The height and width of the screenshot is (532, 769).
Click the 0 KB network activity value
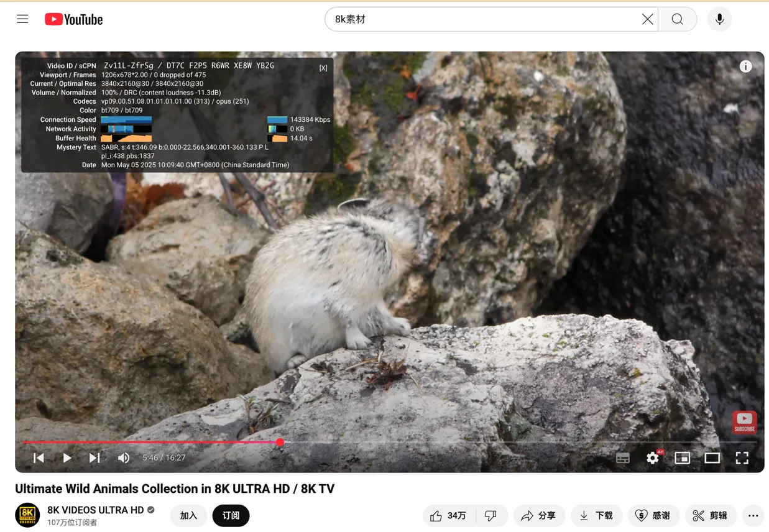[297, 129]
